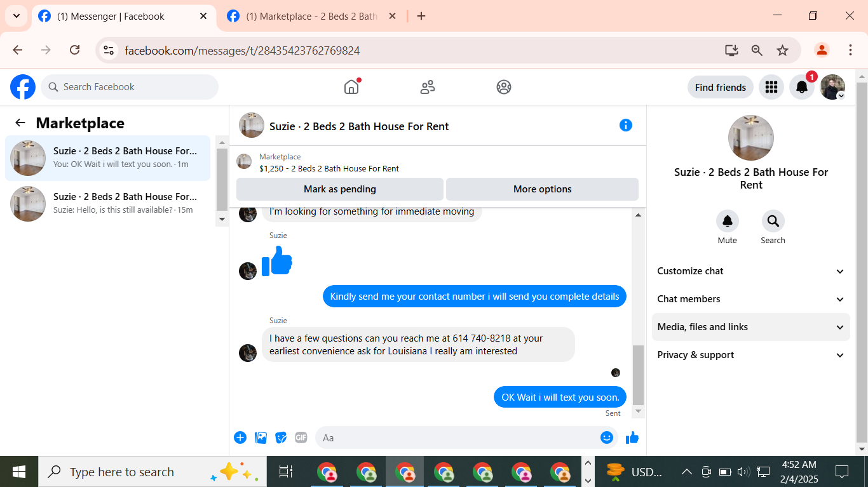Open conversation information icon

(x=626, y=125)
